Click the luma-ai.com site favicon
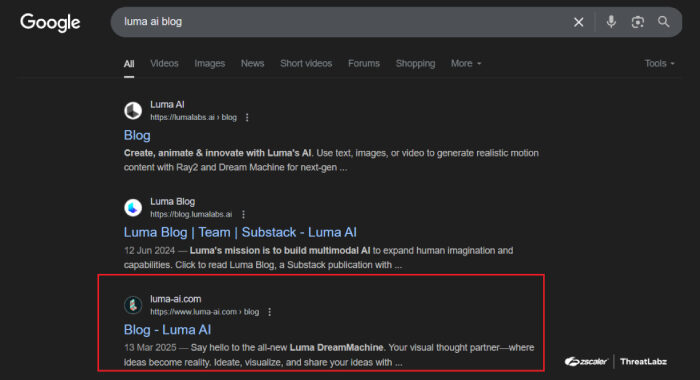This screenshot has height=380, width=700. pos(133,305)
